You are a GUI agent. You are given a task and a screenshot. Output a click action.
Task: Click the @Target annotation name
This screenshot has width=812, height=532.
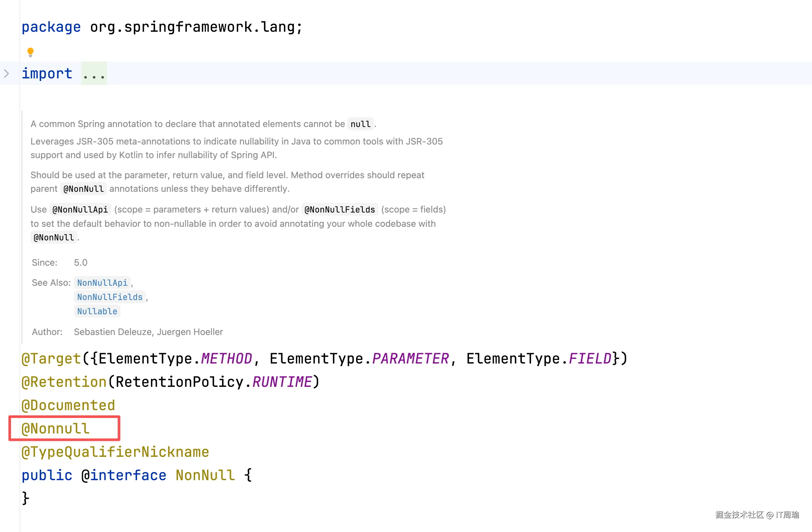click(x=51, y=358)
